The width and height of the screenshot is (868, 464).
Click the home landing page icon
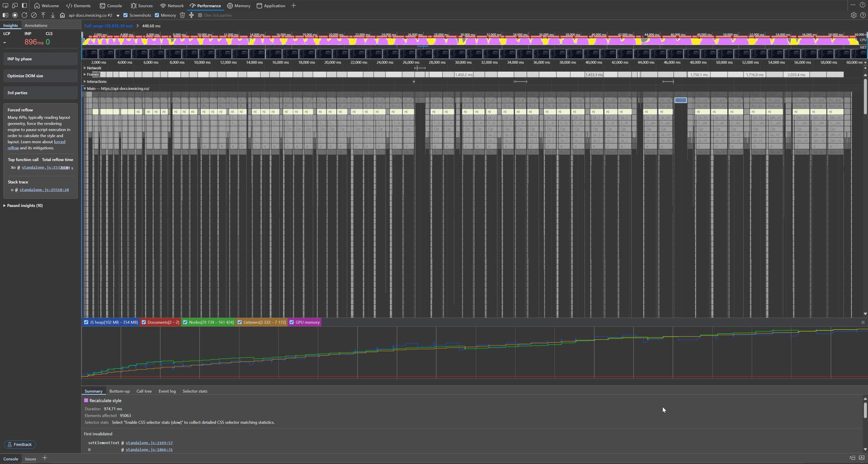62,15
